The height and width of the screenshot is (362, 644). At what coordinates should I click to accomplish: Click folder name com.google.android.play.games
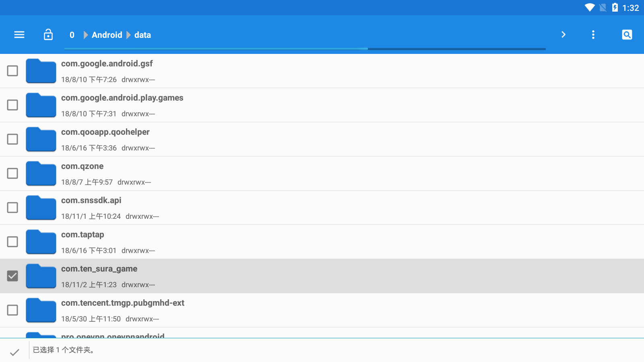click(x=122, y=98)
